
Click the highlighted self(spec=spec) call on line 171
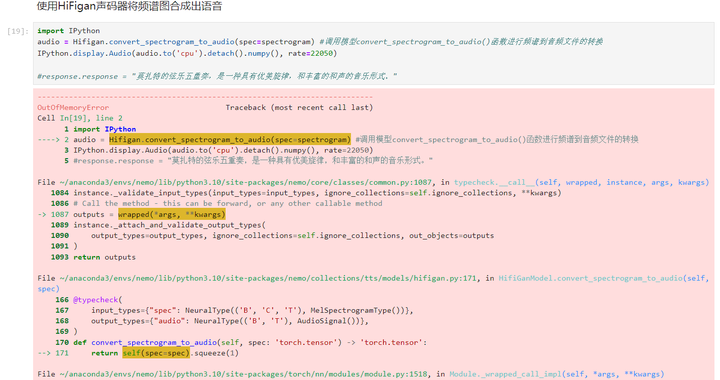[x=156, y=353]
